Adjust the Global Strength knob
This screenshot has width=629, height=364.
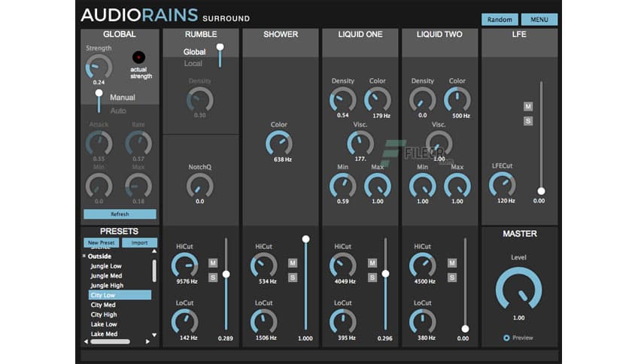coord(99,66)
